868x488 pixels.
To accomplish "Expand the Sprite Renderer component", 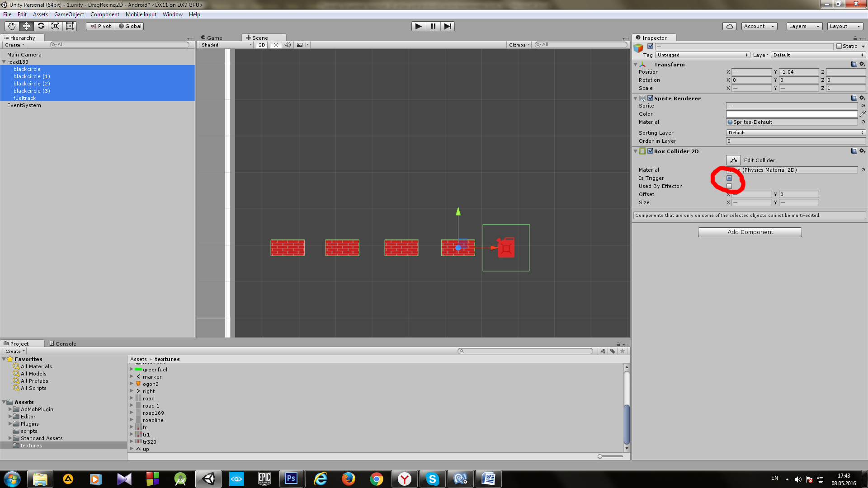I will click(x=636, y=98).
